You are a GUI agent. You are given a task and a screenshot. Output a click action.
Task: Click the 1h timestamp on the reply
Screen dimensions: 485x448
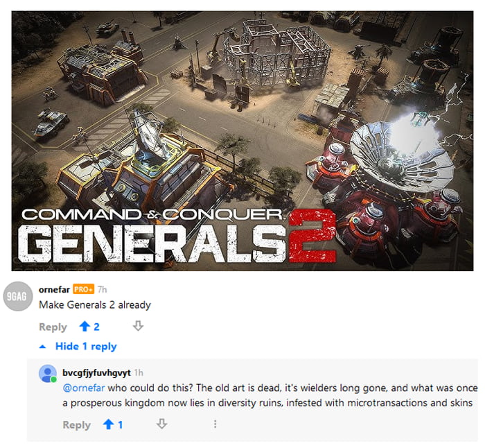pos(139,373)
